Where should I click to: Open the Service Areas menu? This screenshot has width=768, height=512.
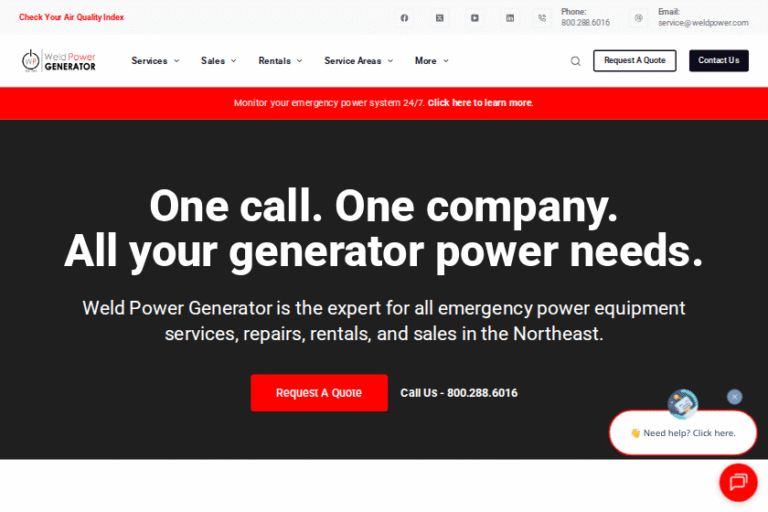click(x=358, y=61)
